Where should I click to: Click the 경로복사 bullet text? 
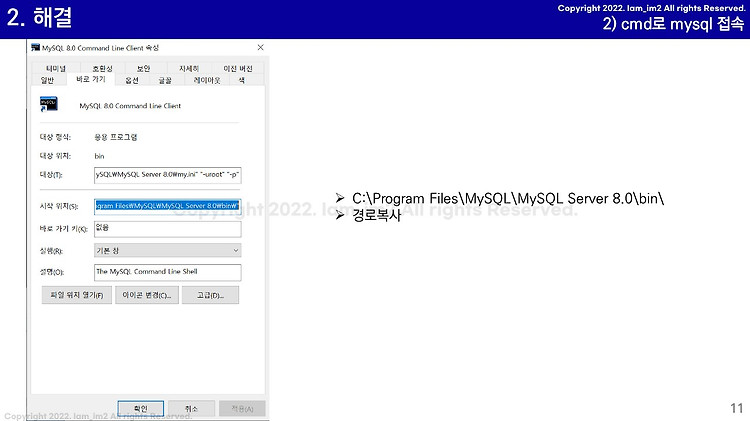[376, 215]
